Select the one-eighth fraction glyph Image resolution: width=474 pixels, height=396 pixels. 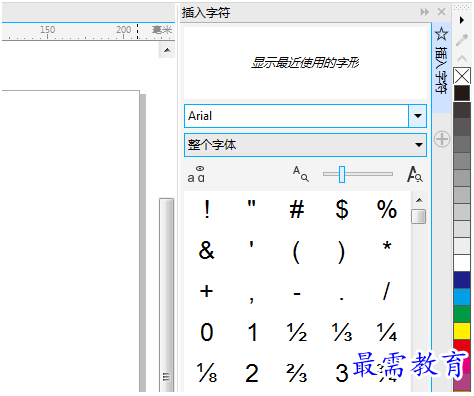coord(207,373)
